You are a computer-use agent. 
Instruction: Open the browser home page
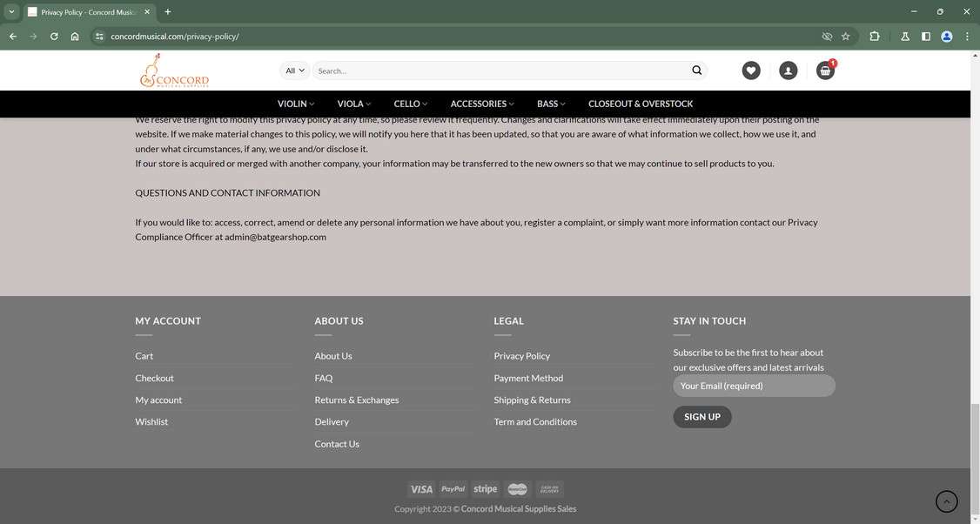pyautogui.click(x=75, y=37)
